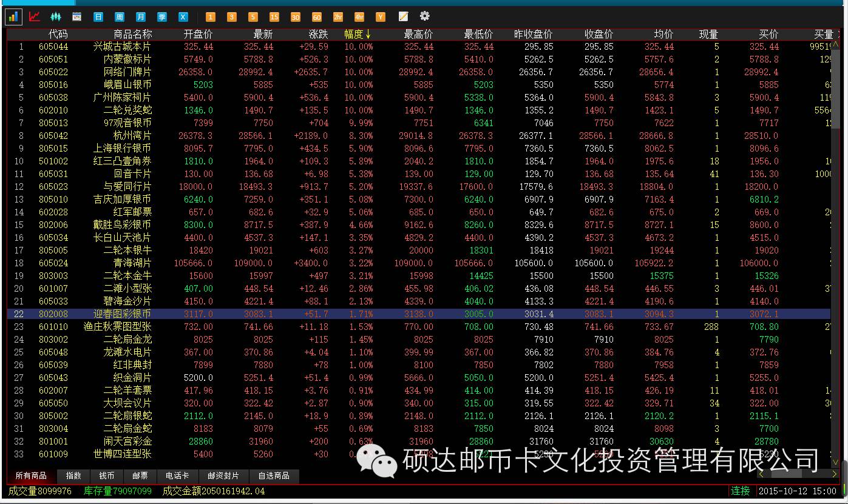This screenshot has width=848, height=504.
Task: Select the 龙滩水电片 row
Action: (x=419, y=352)
